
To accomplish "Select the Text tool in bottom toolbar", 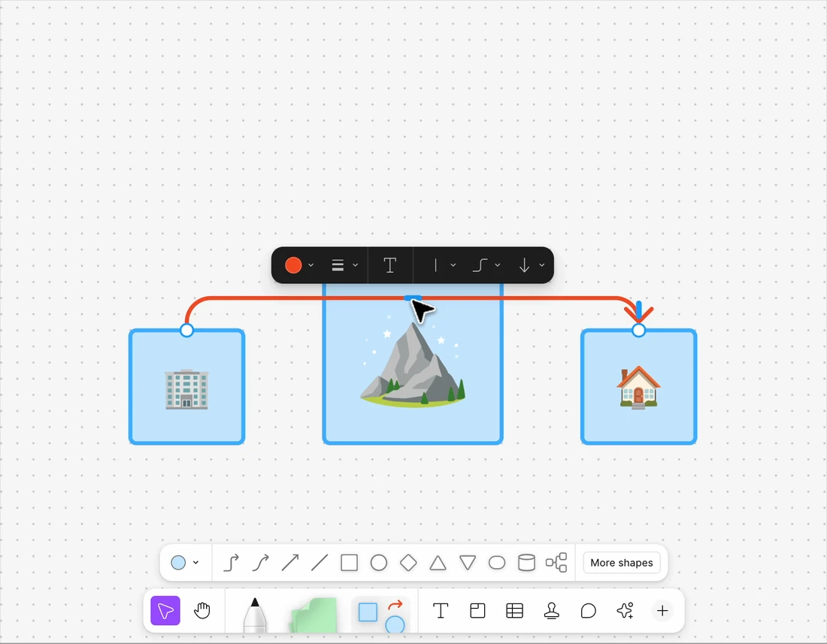I will (441, 610).
